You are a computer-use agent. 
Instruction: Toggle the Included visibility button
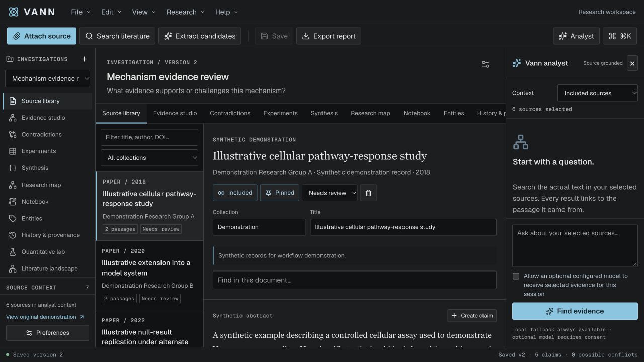click(235, 193)
